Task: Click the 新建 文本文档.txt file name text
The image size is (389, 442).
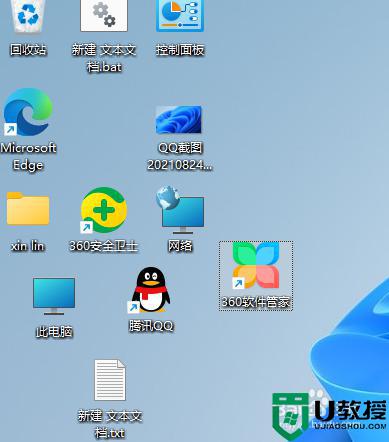Action: tap(110, 424)
